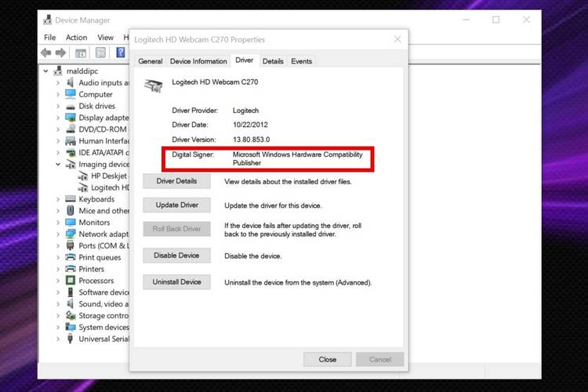Click the Imaging devices camera icon
The width and height of the screenshot is (588, 392).
71,164
